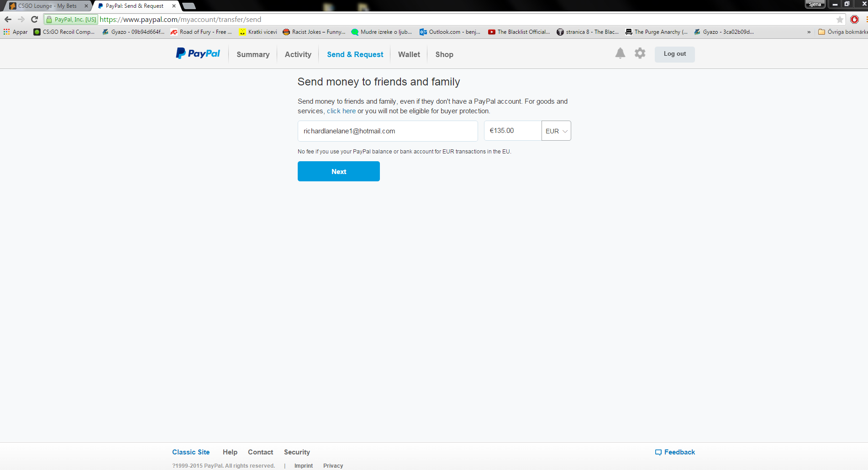Click the Sjena profile button
The image size is (868, 470).
[x=815, y=4]
